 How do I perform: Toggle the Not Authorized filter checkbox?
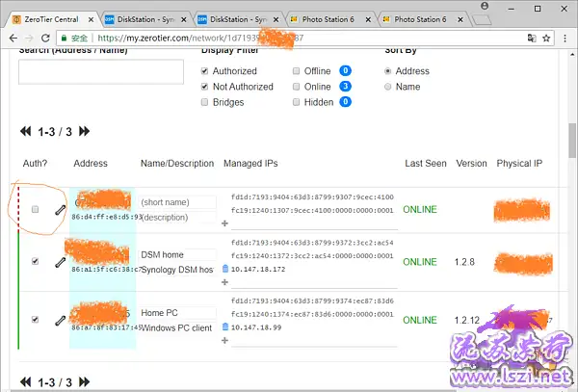204,87
